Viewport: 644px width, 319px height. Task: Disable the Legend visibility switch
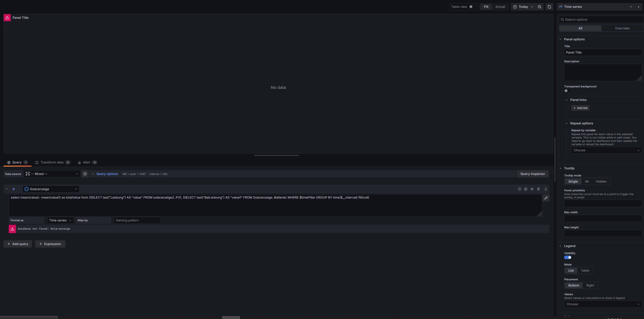(568, 257)
